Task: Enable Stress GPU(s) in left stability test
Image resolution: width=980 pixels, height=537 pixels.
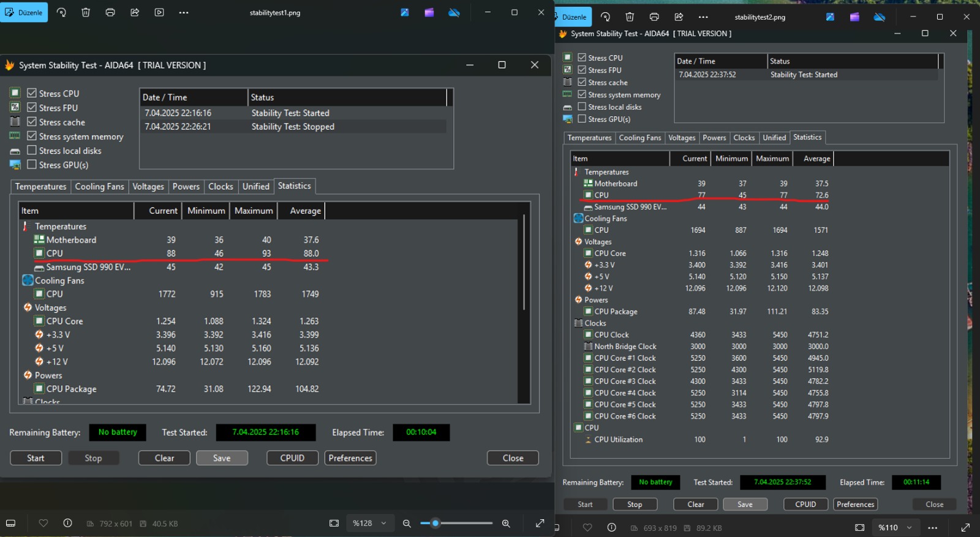Action: (x=32, y=164)
